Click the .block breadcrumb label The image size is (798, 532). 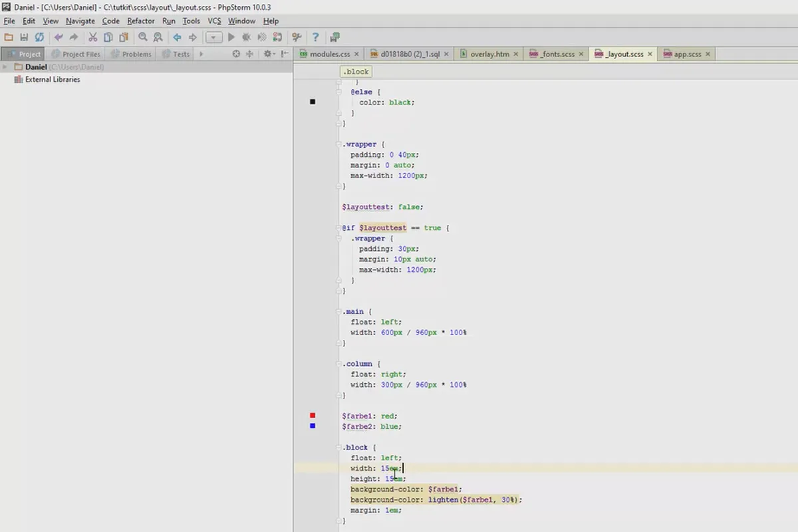[x=355, y=72]
